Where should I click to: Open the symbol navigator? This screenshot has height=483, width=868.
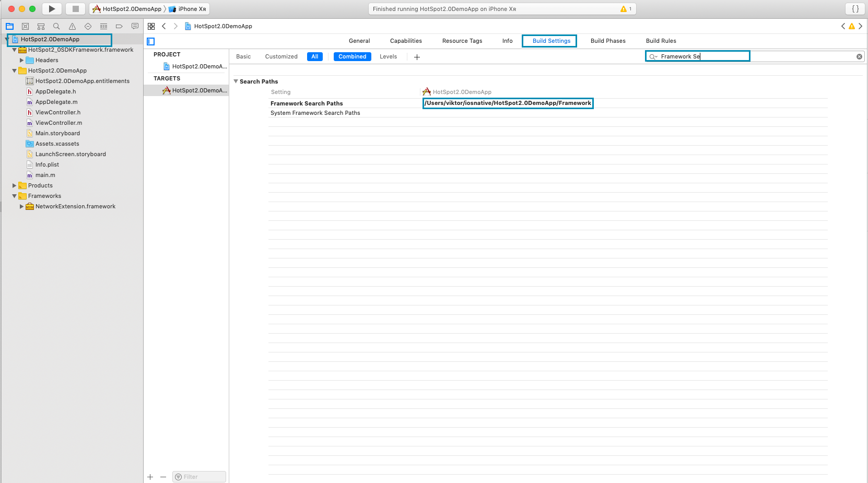41,26
